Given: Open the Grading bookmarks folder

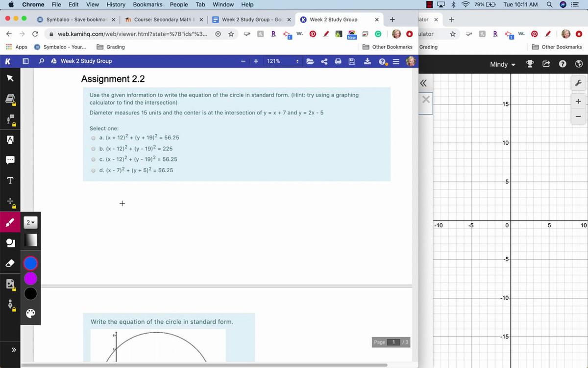Looking at the screenshot, I should 111,47.
